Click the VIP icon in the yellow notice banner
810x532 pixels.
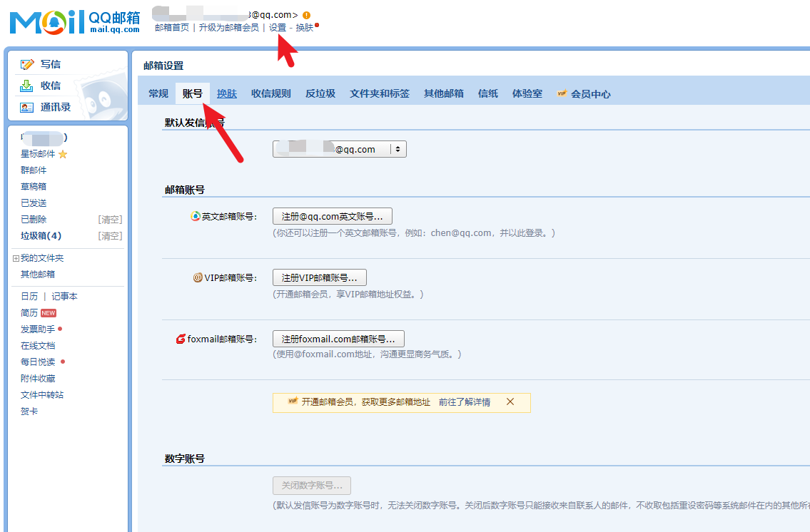(293, 401)
